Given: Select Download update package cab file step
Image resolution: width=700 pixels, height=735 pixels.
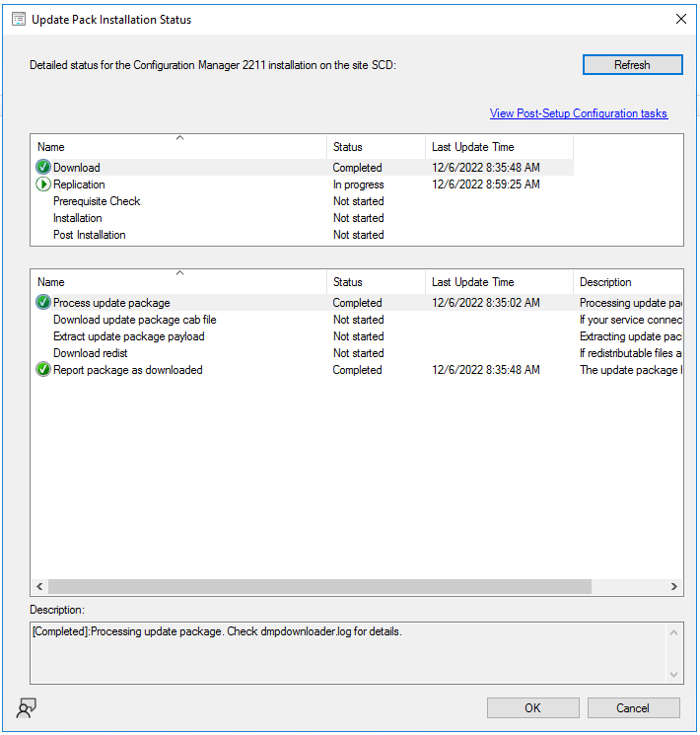Looking at the screenshot, I should (357, 320).
